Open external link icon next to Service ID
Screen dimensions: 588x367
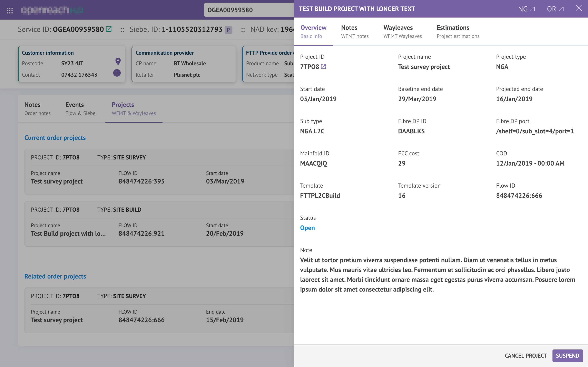pos(109,29)
